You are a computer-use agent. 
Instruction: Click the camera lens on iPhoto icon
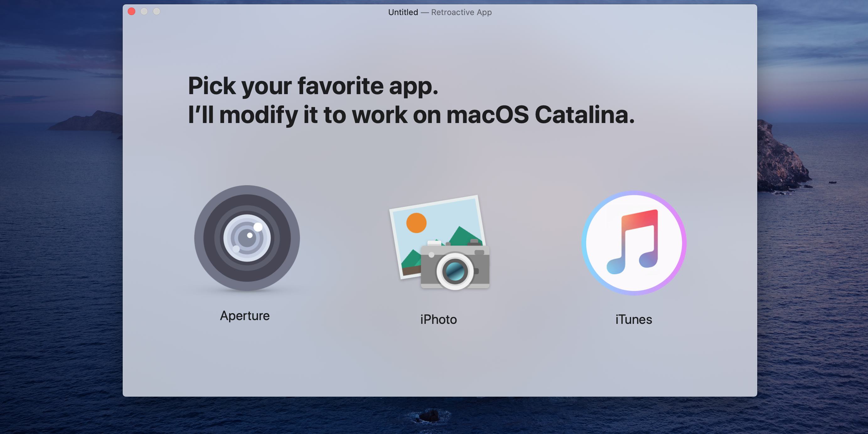pos(455,271)
